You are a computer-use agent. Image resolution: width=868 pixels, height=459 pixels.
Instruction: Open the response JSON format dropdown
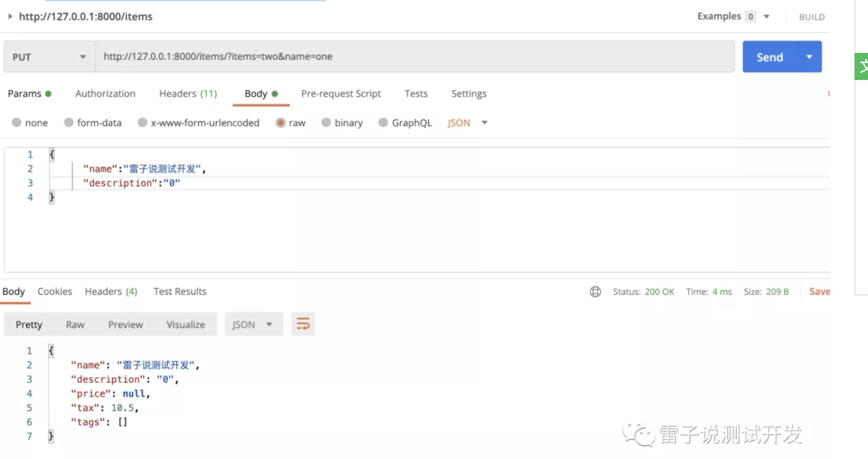[x=254, y=324]
